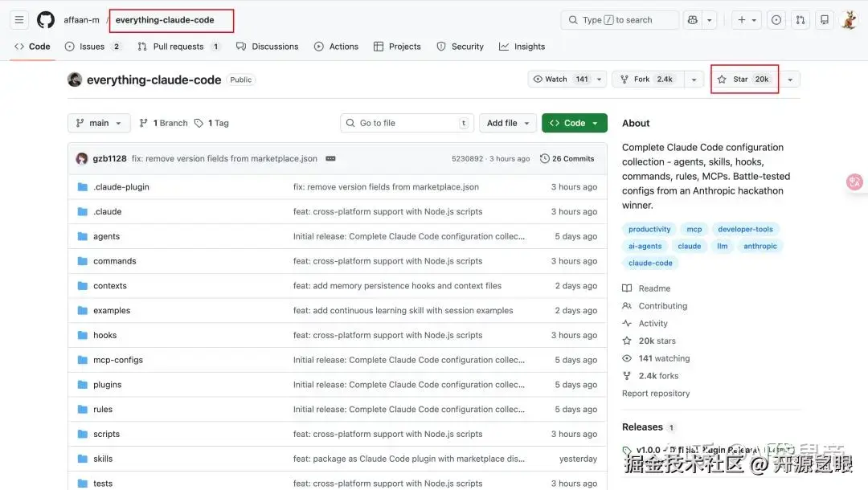
Task: Open the pull requests icon in header
Action: pos(800,20)
